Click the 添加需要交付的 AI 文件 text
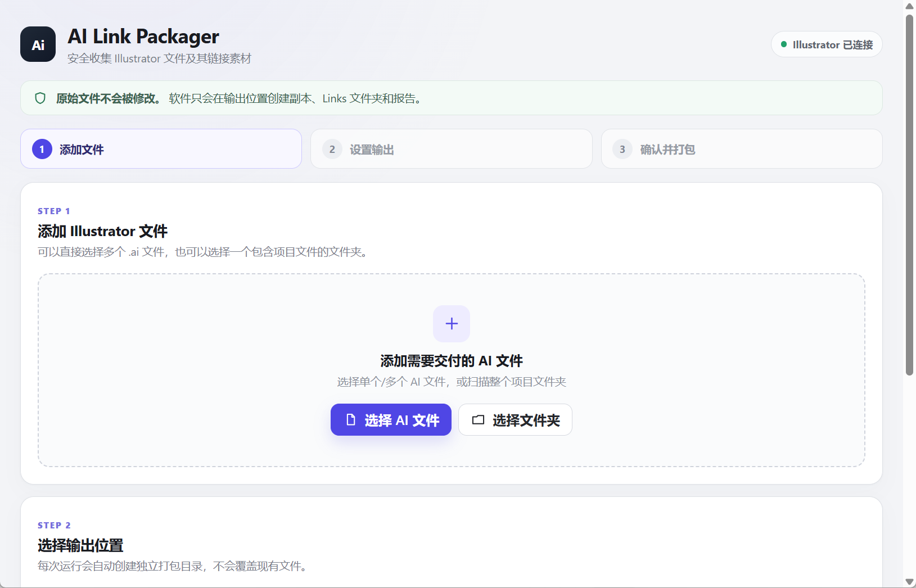The height and width of the screenshot is (588, 916). point(452,360)
